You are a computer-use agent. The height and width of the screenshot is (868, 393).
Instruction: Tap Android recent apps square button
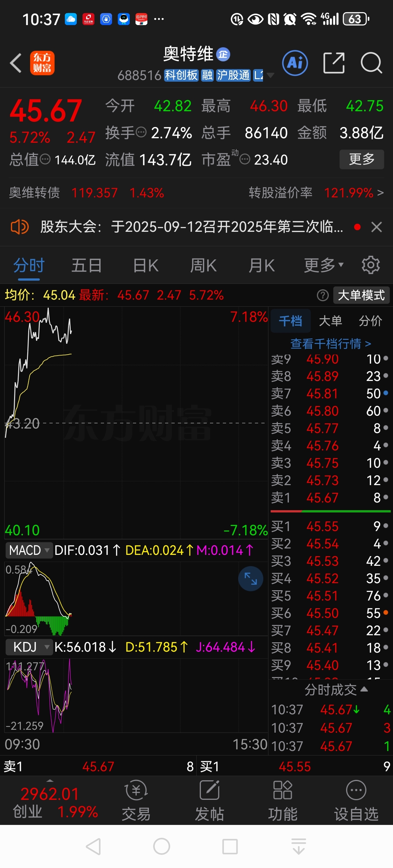point(230,846)
